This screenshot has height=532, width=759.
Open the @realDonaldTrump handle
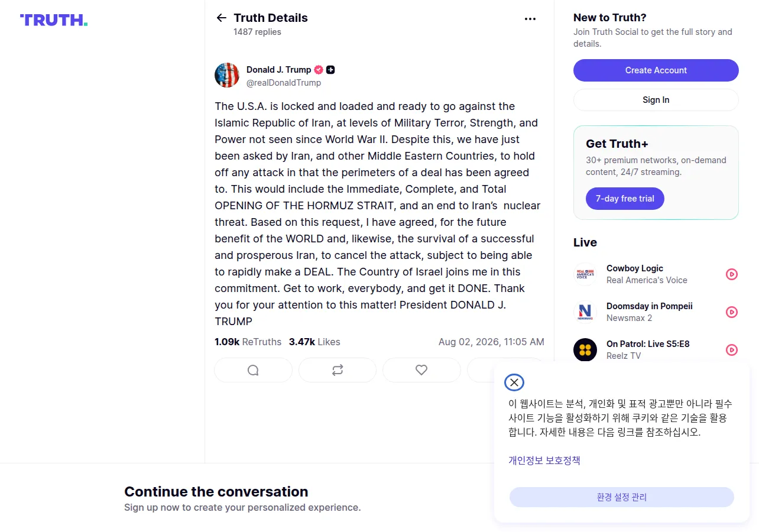point(284,83)
